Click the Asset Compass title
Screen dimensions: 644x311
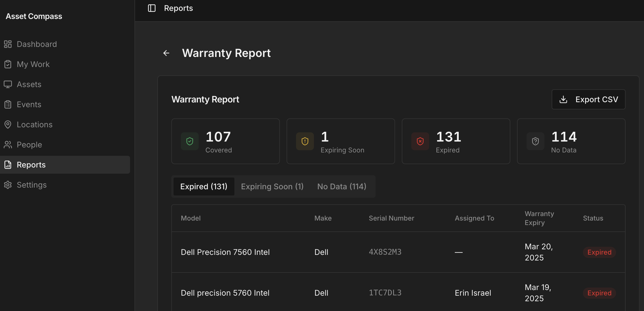click(x=34, y=16)
